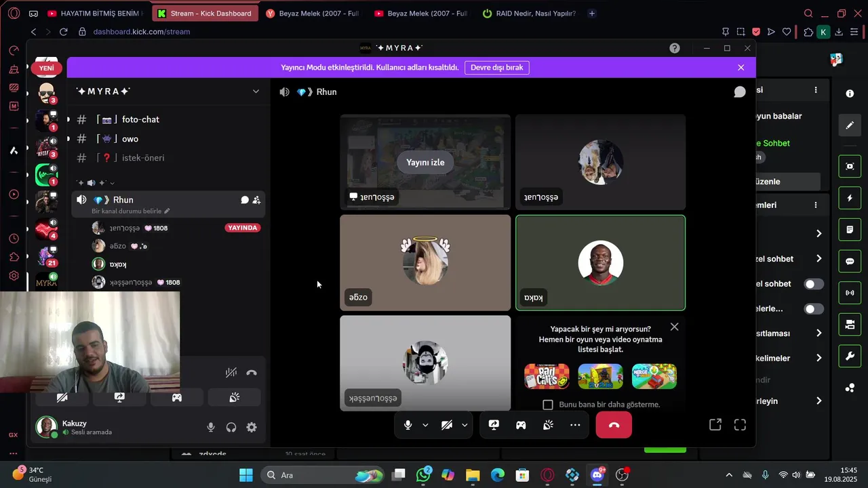Toggle the 'el sohbet' switch in Kick panel
The height and width of the screenshot is (488, 868).
(814, 284)
